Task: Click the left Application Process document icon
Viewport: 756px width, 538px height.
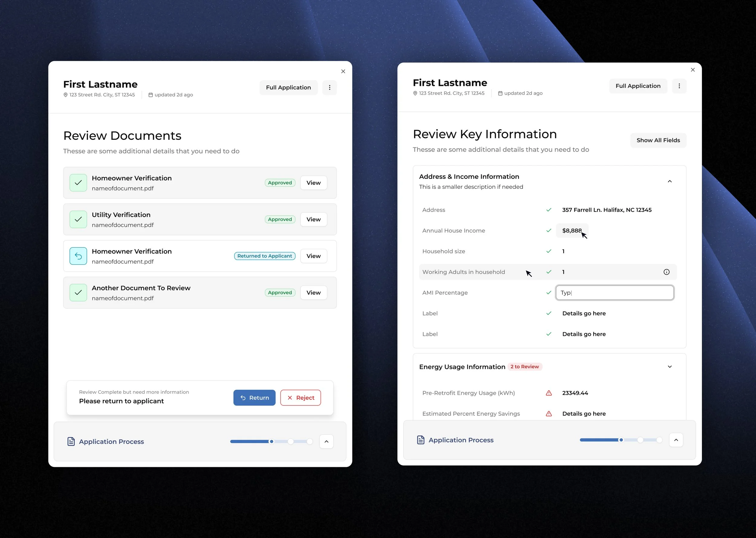Action: click(x=71, y=441)
